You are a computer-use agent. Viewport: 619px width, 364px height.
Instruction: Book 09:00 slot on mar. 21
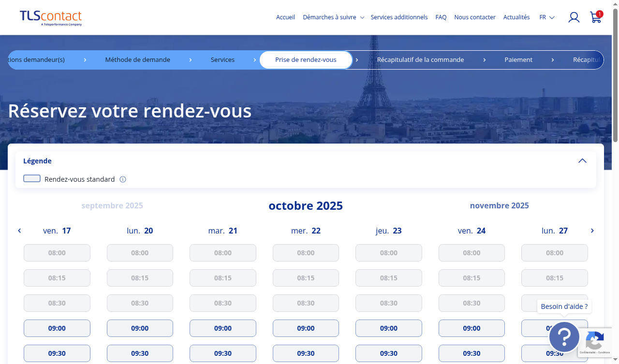point(223,328)
